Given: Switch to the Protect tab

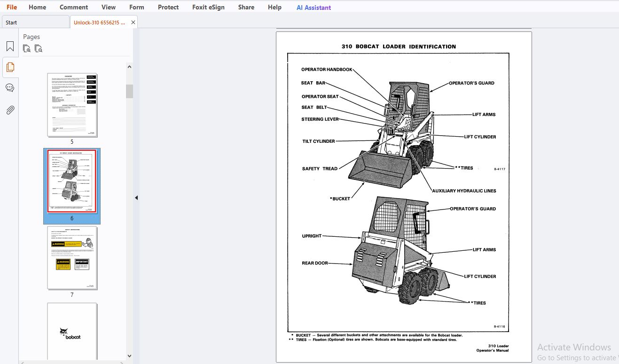Looking at the screenshot, I should point(168,7).
